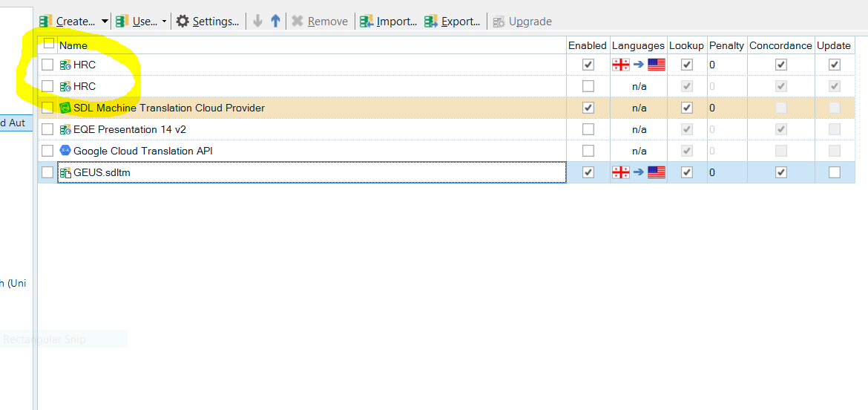Move the selected entry up with the blue arrow
Viewport: 868px width, 410px height.
[275, 22]
